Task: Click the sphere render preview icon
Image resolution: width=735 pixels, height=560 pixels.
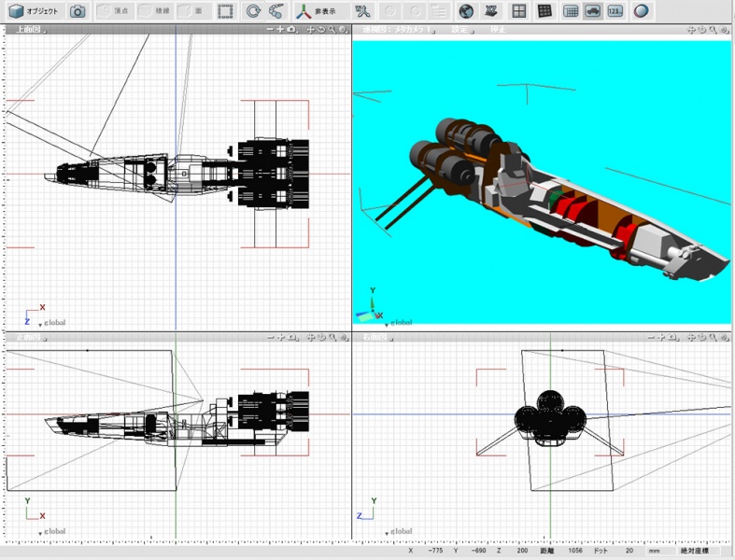Action: [x=641, y=11]
